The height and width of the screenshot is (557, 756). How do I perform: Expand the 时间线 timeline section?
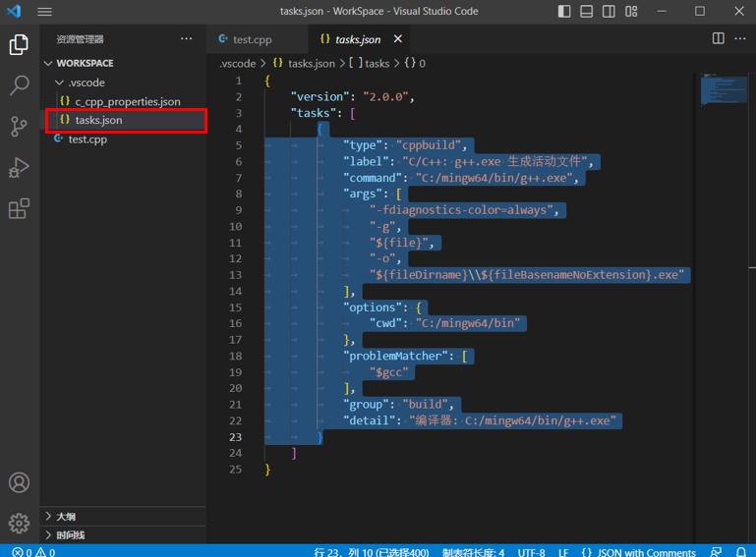[x=123, y=534]
